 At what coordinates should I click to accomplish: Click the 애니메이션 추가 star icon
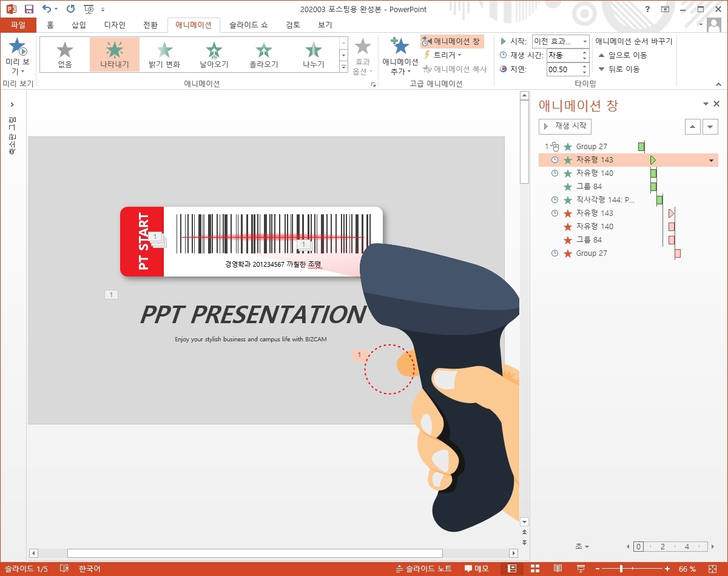[x=400, y=46]
